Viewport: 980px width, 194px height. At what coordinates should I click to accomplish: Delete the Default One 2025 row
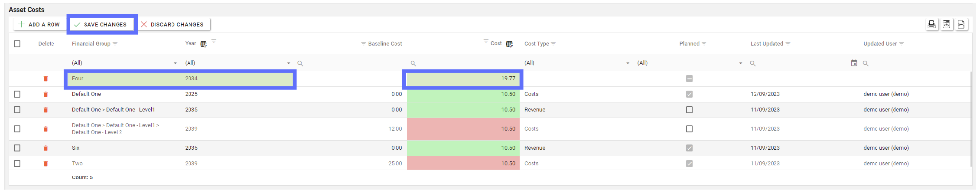pos(46,94)
